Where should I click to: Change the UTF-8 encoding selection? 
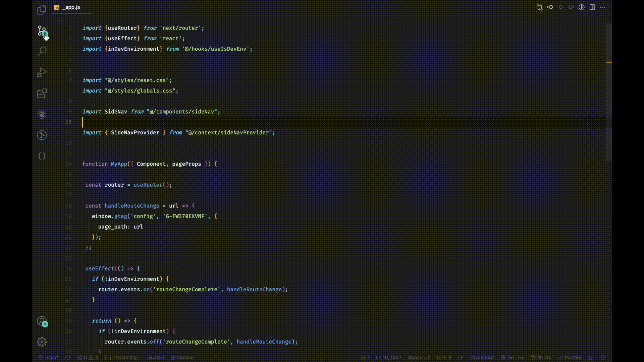444,358
